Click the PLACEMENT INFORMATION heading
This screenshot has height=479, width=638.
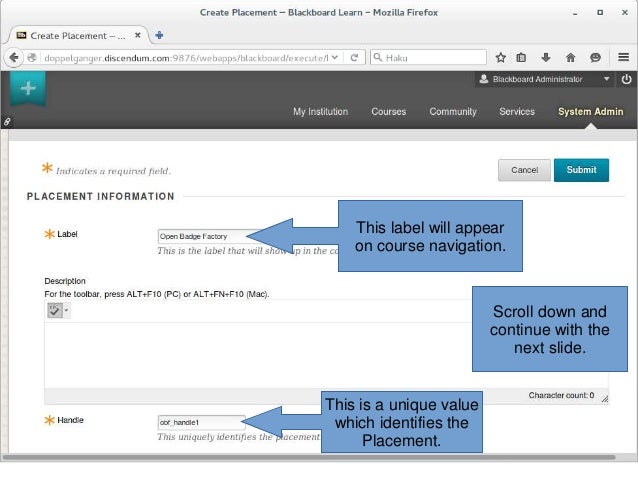(x=101, y=197)
